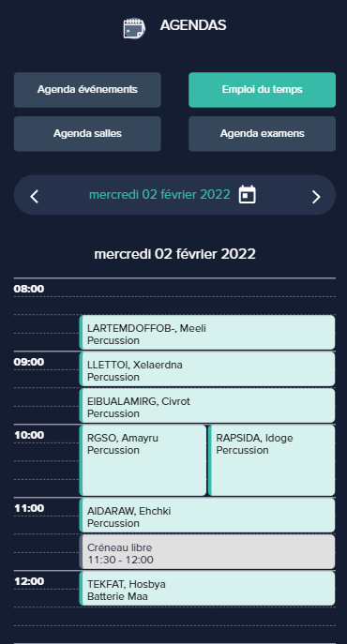Select the AIDARAW, Ehchki percussion slot

[207, 515]
